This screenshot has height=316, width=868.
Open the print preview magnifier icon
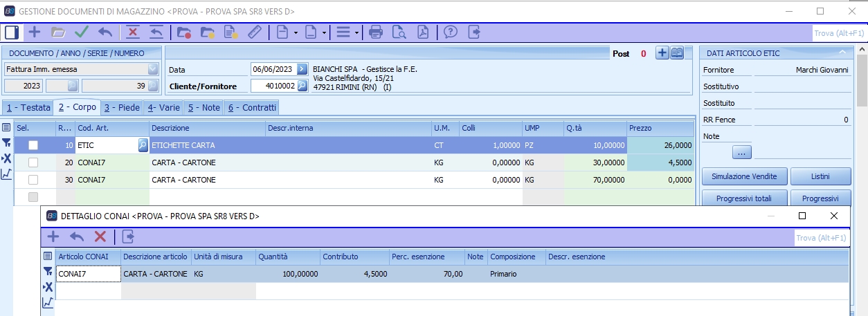point(399,32)
